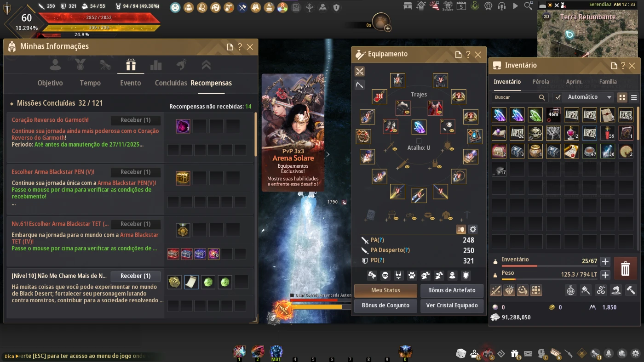Click the mission list vertical scrollbar

pyautogui.click(x=255, y=136)
